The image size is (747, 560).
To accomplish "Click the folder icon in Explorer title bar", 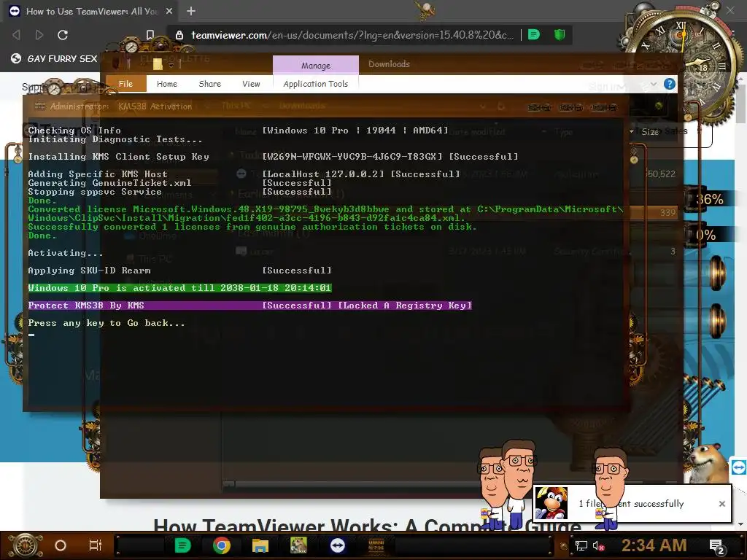I will (158, 64).
